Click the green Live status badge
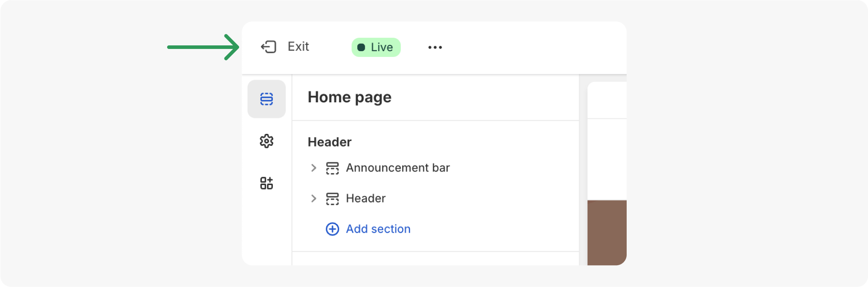868x287 pixels. click(376, 47)
